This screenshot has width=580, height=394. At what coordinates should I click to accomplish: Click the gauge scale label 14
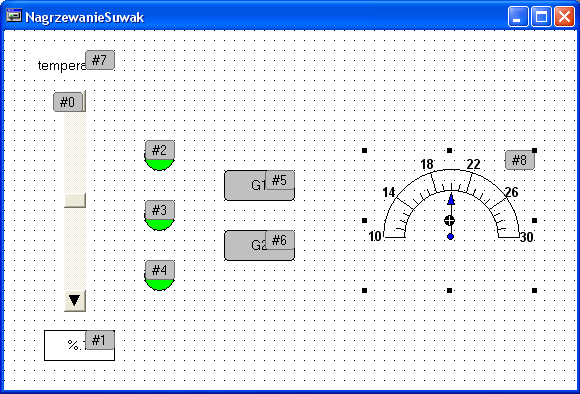[389, 192]
